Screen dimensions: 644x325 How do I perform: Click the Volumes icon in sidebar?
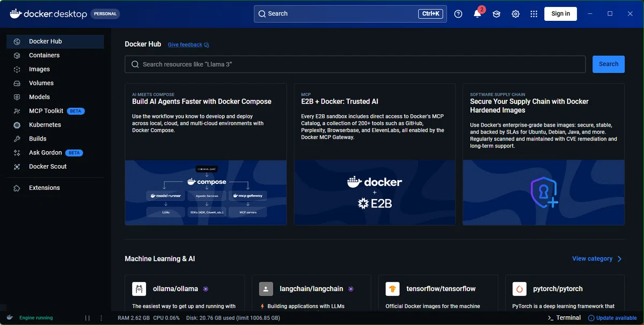(17, 83)
